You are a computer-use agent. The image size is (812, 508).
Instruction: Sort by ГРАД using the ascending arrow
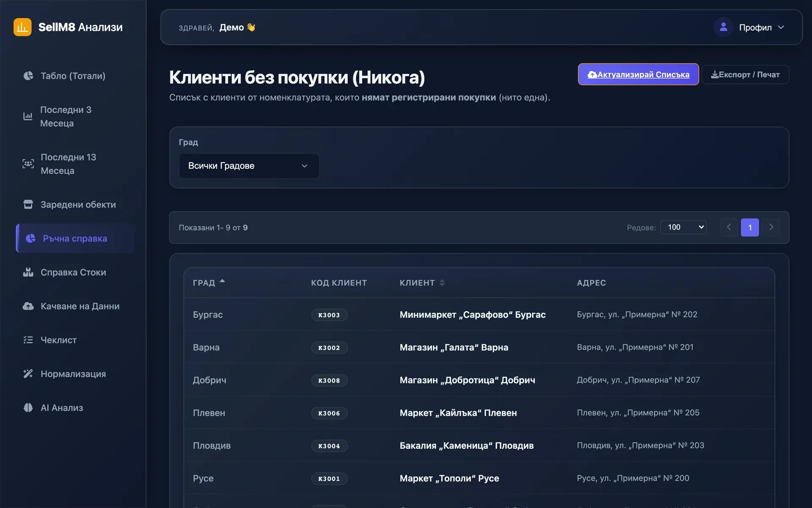pyautogui.click(x=222, y=281)
